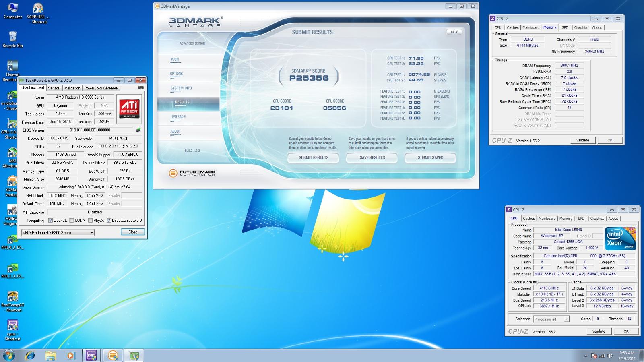Toggle the CUDA checkbox in GPU-Z

point(71,221)
